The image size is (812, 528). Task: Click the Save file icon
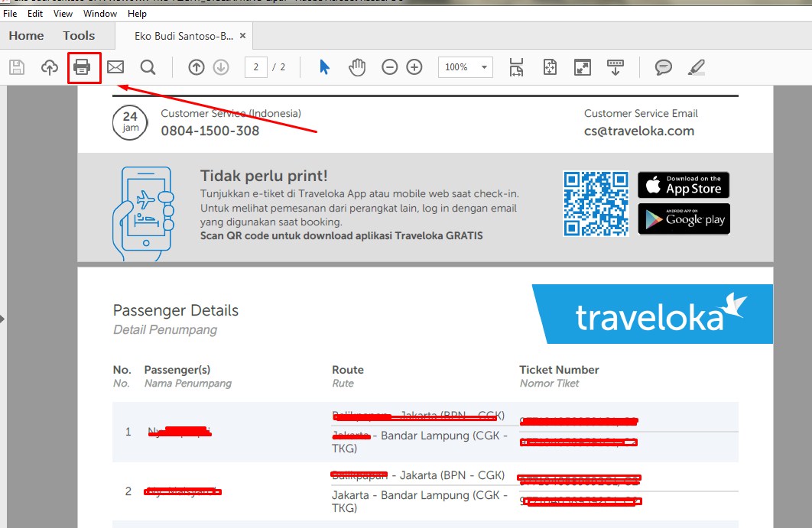click(x=17, y=67)
